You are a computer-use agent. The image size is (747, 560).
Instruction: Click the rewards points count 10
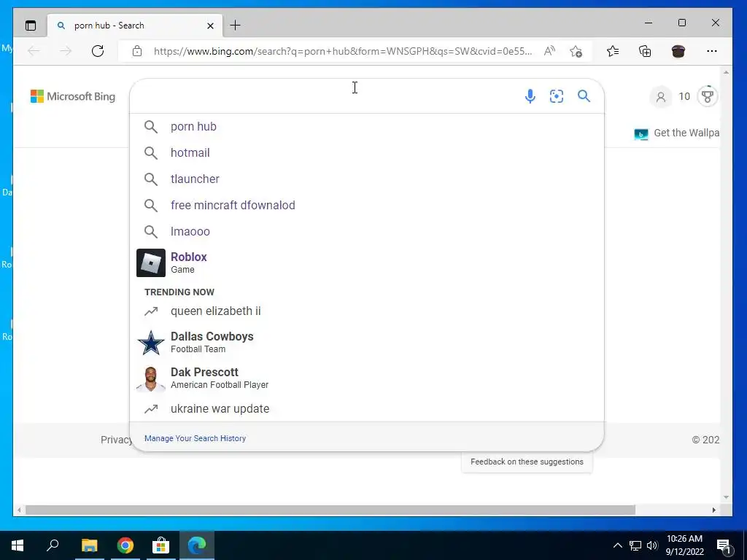tap(684, 97)
